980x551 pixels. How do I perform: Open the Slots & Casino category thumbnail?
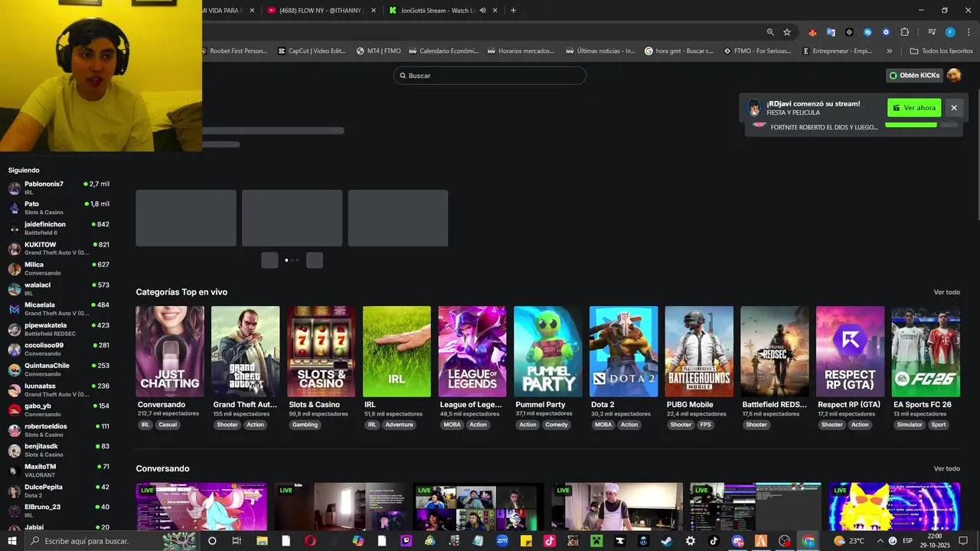(321, 351)
